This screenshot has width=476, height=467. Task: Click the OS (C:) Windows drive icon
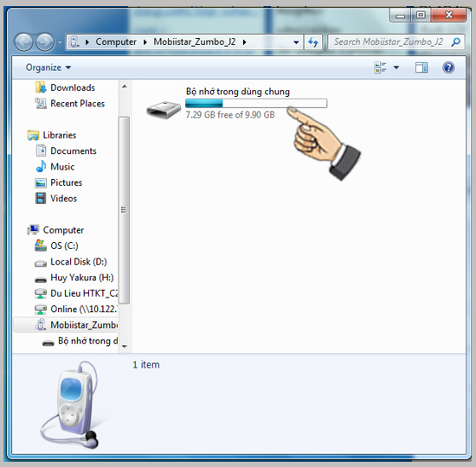click(x=41, y=246)
